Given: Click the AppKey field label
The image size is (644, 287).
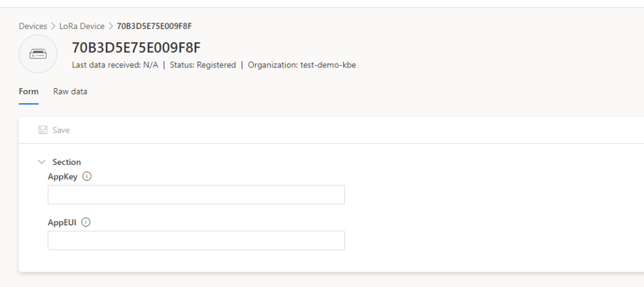Looking at the screenshot, I should pyautogui.click(x=63, y=177).
